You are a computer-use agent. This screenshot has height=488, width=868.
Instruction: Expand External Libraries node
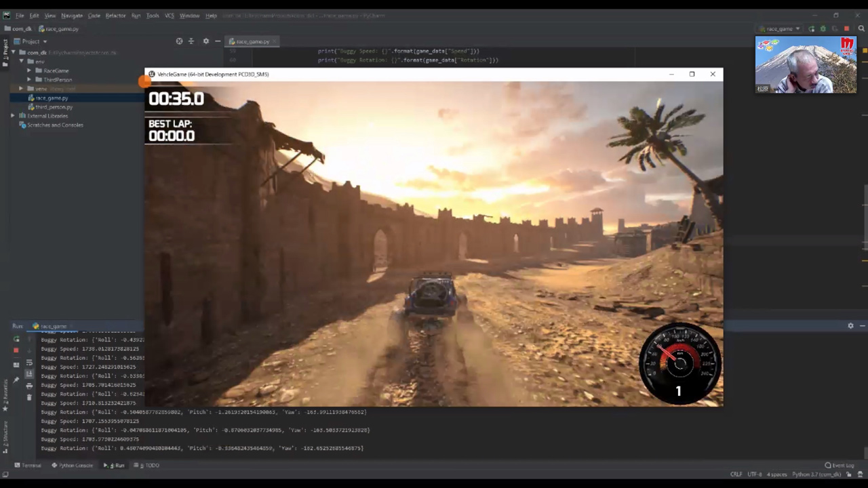coord(13,116)
